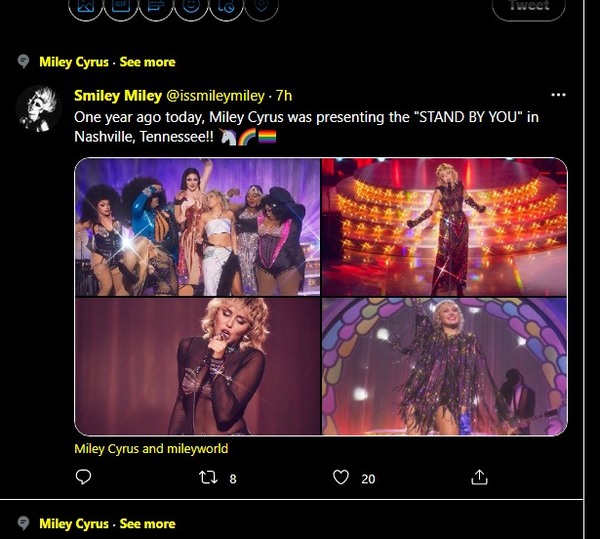600x539 pixels.
Task: Open the bottom-left microphone close-up photo
Action: (x=197, y=366)
